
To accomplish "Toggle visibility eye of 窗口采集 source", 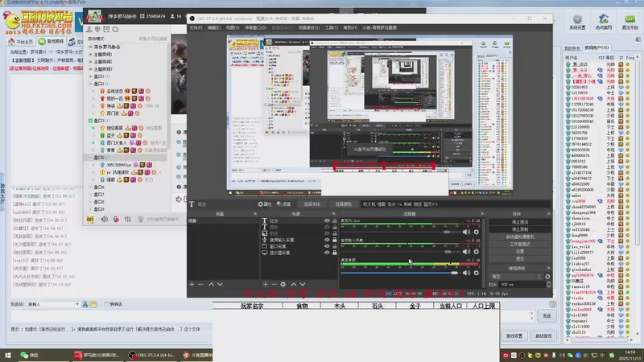I will coord(327,246).
